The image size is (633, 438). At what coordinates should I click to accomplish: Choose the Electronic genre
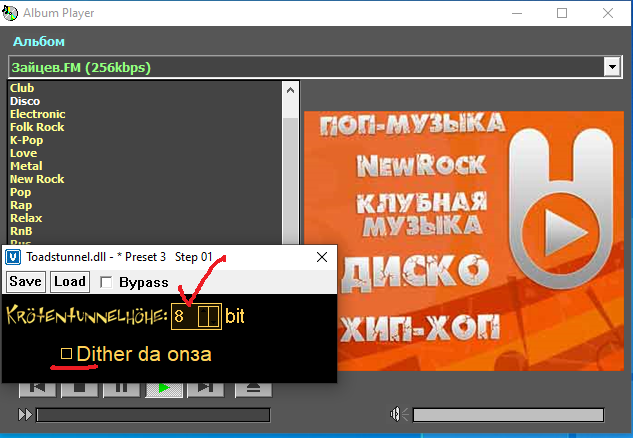click(37, 114)
